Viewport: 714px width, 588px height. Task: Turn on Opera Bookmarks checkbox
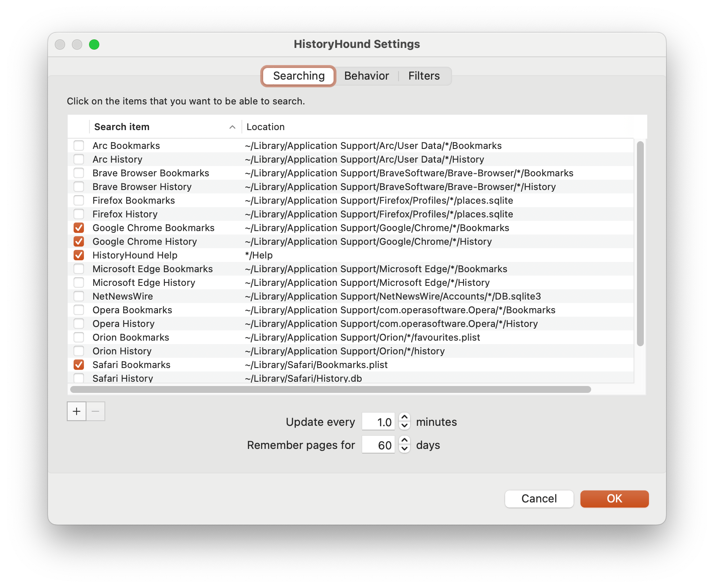click(79, 310)
